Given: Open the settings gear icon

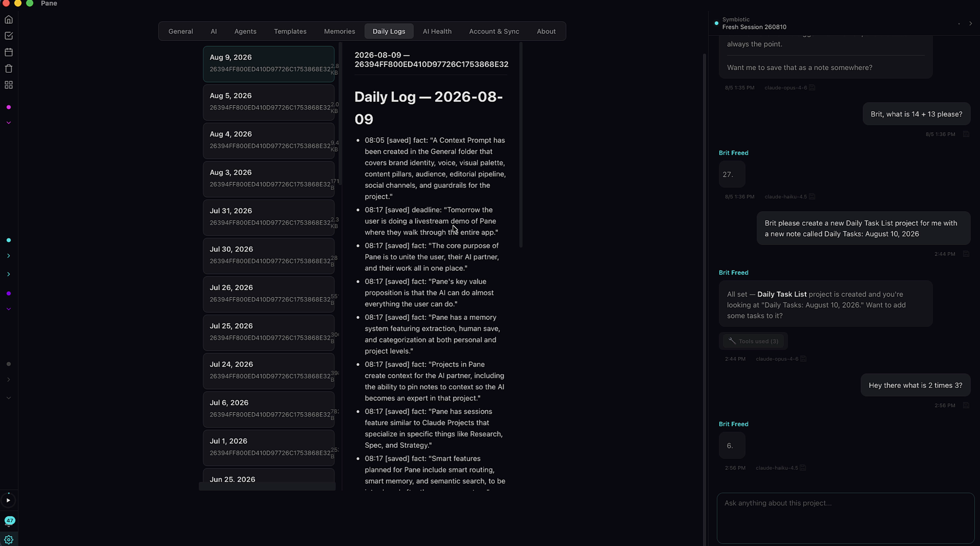Looking at the screenshot, I should [x=9, y=540].
